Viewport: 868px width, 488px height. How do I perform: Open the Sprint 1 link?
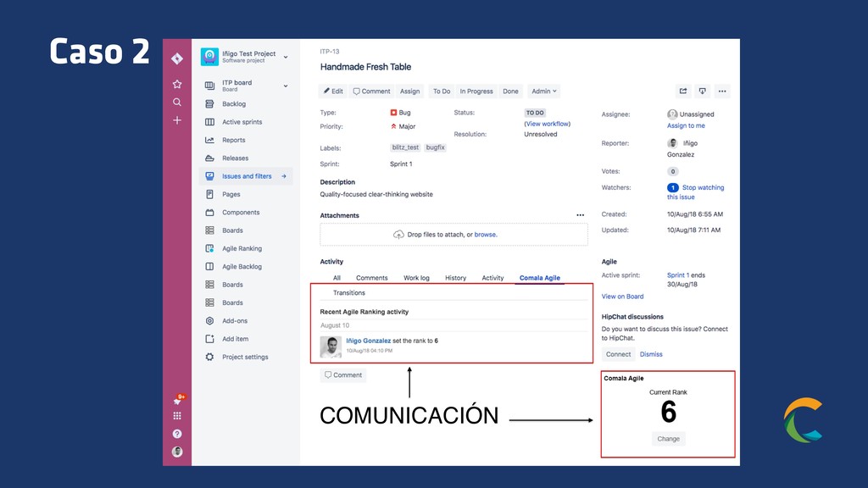pyautogui.click(x=677, y=275)
